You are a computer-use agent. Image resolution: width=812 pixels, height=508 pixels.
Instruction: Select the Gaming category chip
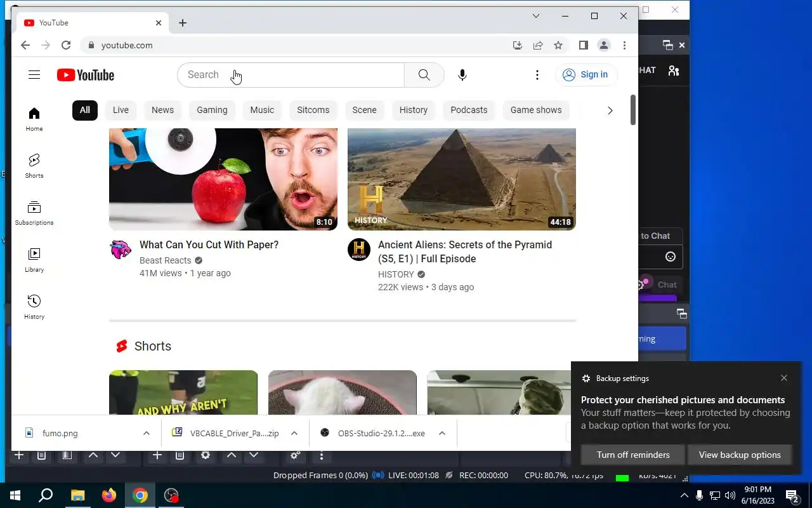[212, 110]
